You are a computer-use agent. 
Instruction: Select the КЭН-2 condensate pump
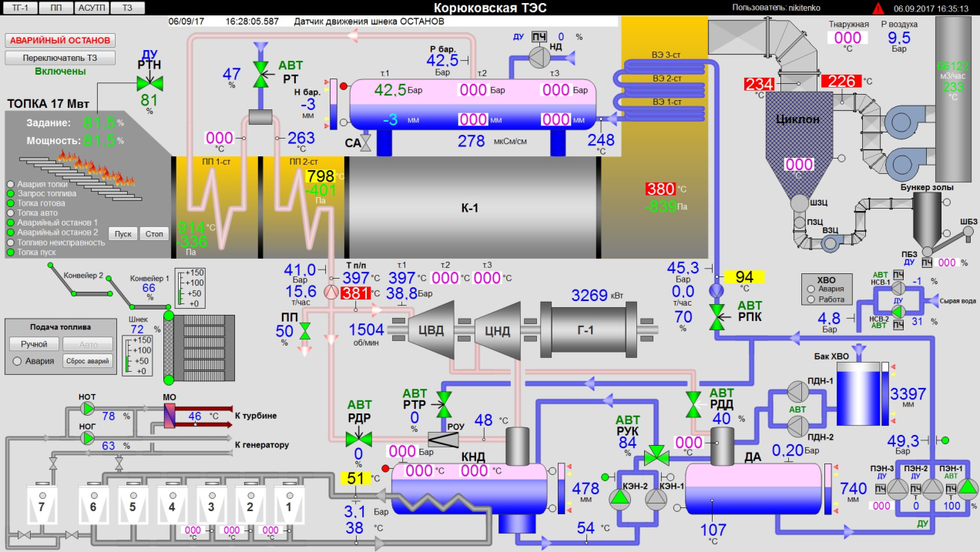619,499
